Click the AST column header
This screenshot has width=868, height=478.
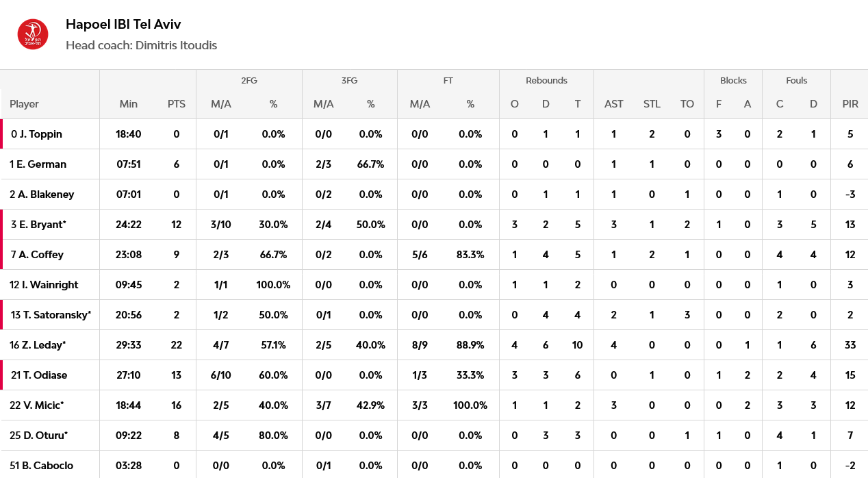[x=614, y=104]
